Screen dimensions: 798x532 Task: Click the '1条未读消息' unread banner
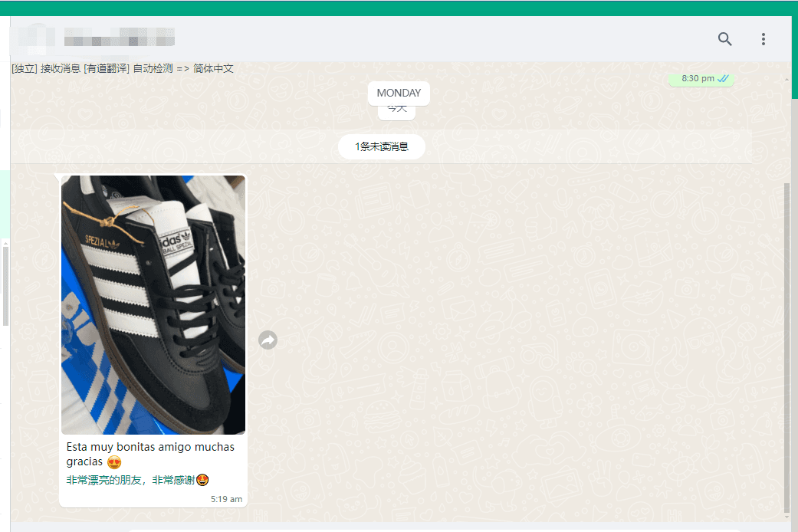click(381, 146)
